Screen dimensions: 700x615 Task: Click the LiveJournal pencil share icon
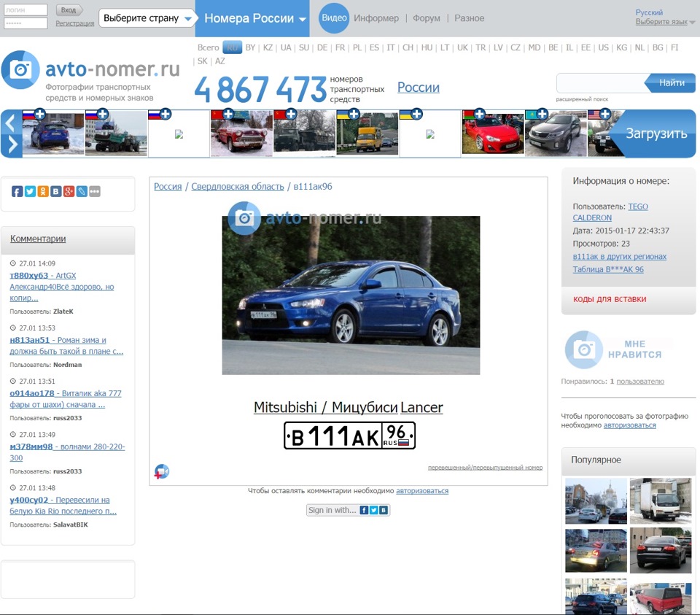point(82,192)
